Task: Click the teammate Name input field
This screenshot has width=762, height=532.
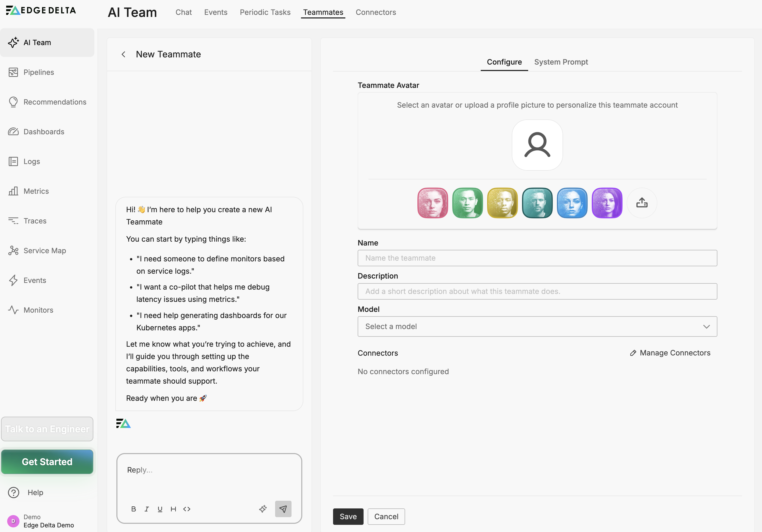Action: click(537, 258)
